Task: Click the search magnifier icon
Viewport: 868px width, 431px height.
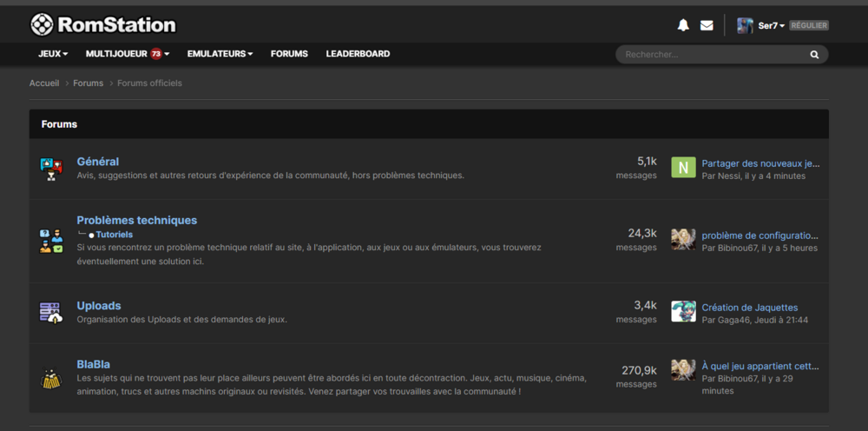Action: point(814,54)
